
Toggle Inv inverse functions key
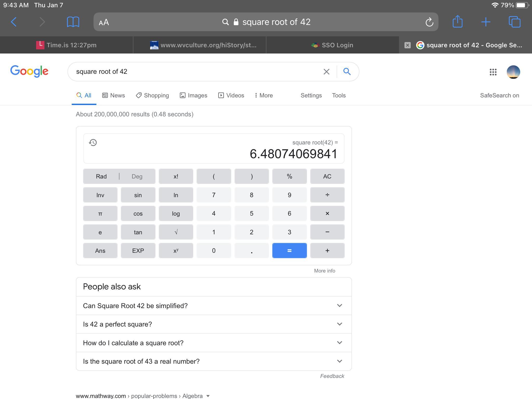click(100, 195)
